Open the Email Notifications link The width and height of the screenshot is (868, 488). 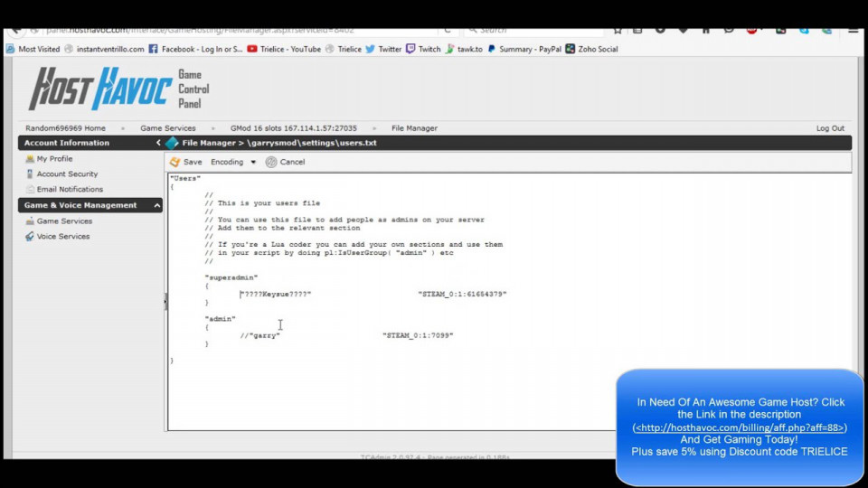click(70, 189)
